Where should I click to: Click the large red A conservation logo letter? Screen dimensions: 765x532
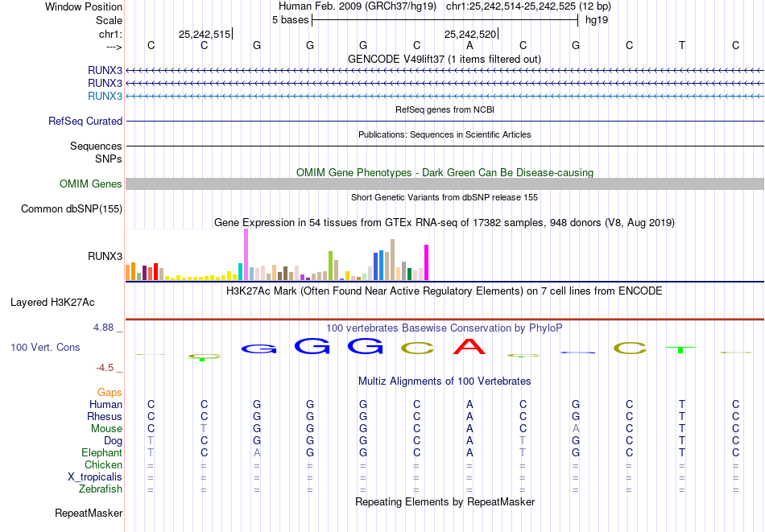click(x=469, y=346)
